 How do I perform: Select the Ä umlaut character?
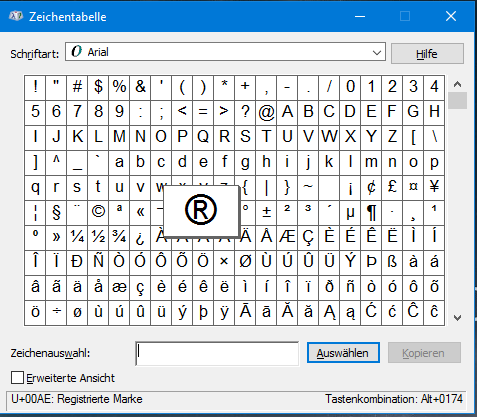[246, 238]
